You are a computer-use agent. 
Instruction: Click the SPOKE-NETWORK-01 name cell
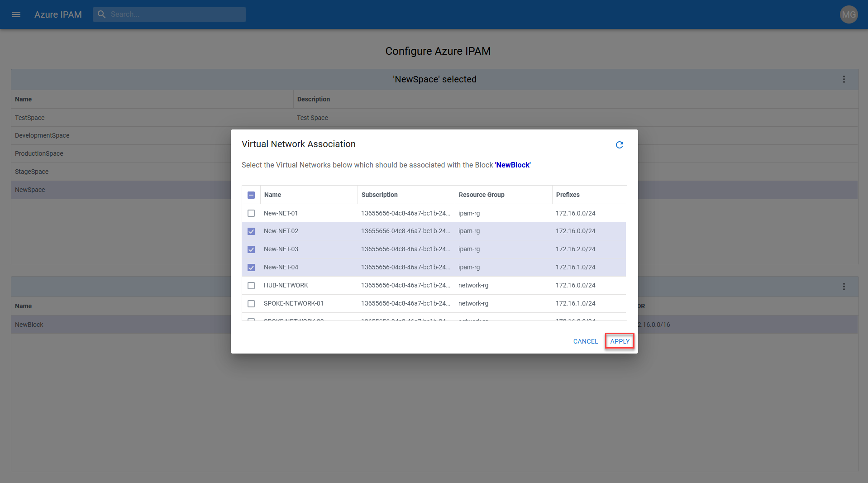click(294, 303)
